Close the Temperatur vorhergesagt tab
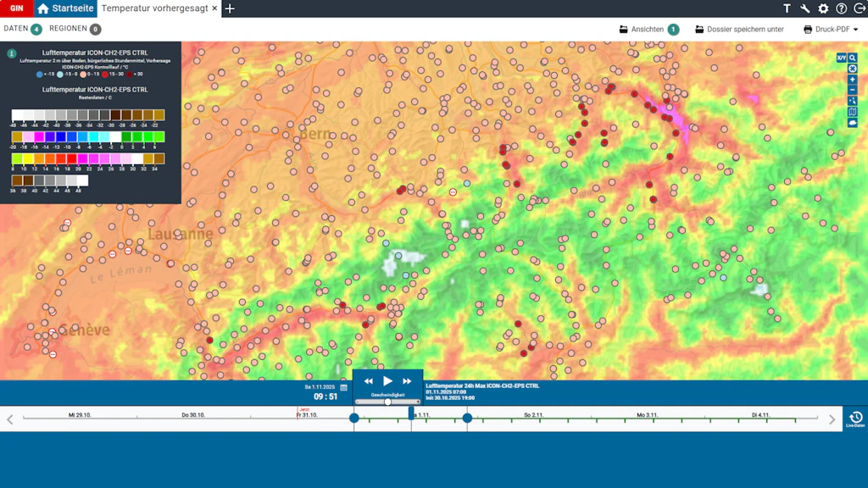Image resolution: width=868 pixels, height=488 pixels. tap(214, 8)
